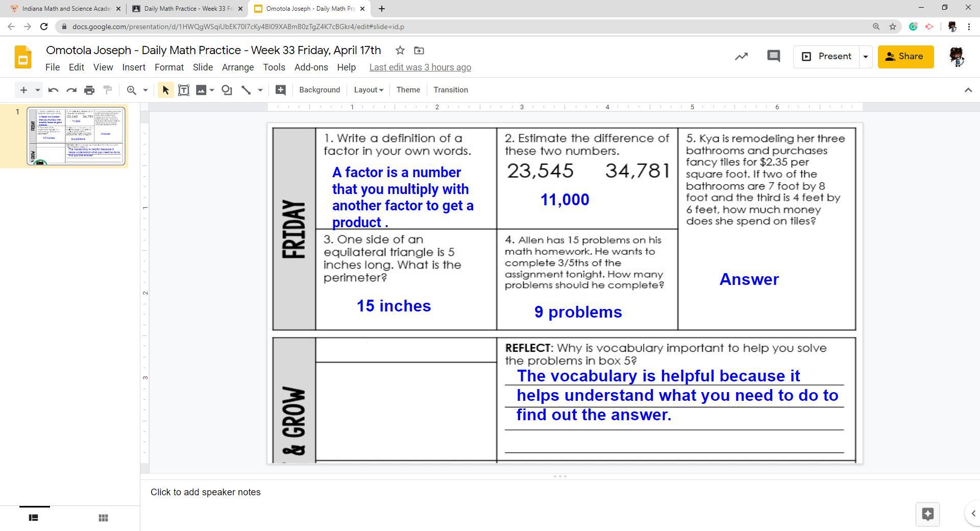Viewport: 980px width, 531px height.
Task: Expand the new slide layout arrow
Action: [37, 90]
